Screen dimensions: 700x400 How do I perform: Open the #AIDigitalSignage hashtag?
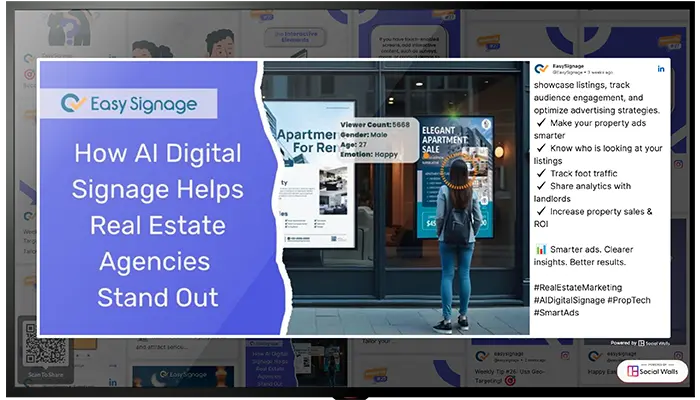coord(569,300)
